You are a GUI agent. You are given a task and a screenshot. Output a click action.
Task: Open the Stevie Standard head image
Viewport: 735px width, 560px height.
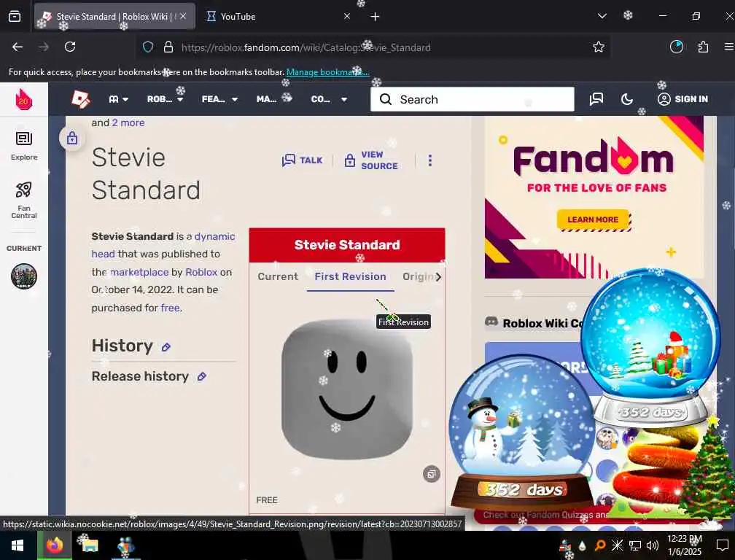click(347, 389)
